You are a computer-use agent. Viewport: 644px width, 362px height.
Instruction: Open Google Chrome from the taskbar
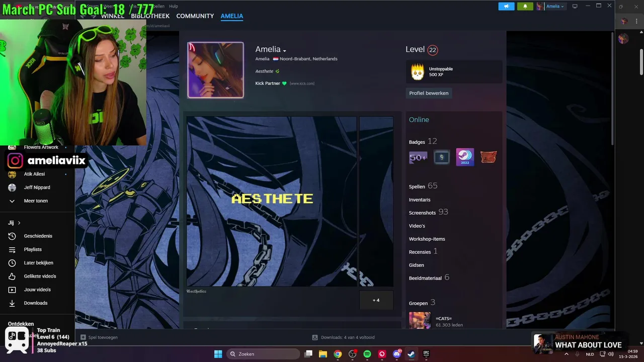pyautogui.click(x=338, y=354)
